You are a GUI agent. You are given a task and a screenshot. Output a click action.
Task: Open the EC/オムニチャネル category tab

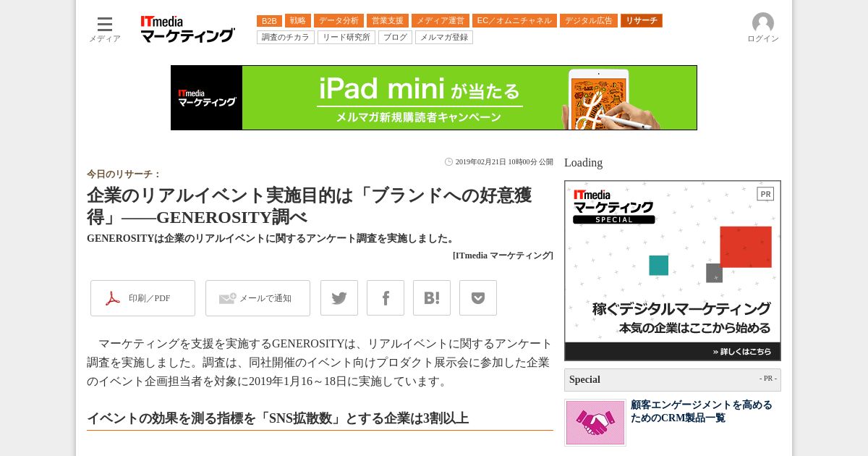tap(514, 21)
